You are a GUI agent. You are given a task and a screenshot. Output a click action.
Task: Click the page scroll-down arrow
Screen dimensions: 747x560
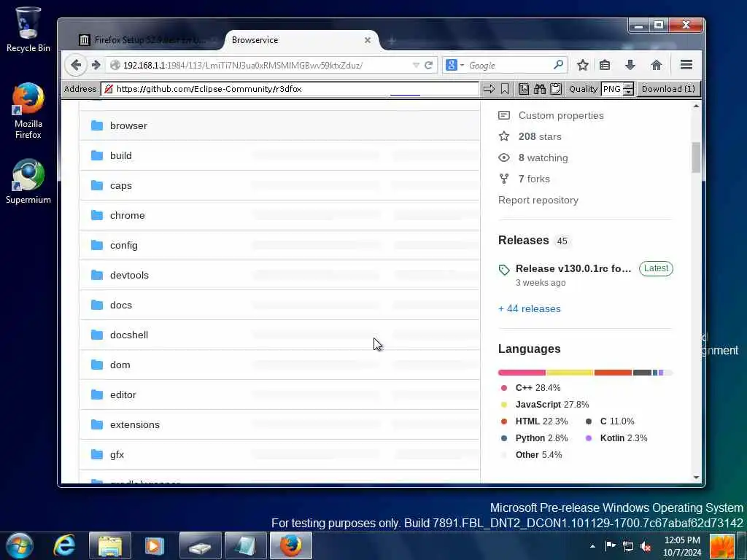(696, 477)
